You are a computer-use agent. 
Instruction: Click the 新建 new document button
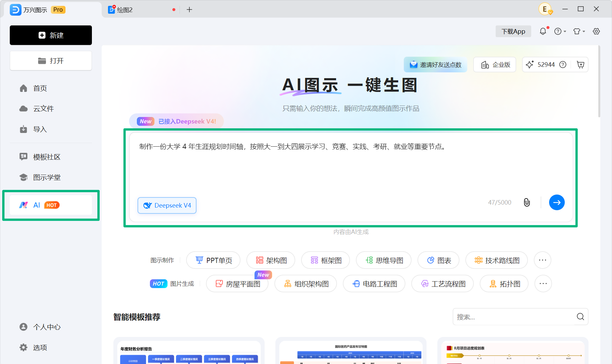coord(51,35)
